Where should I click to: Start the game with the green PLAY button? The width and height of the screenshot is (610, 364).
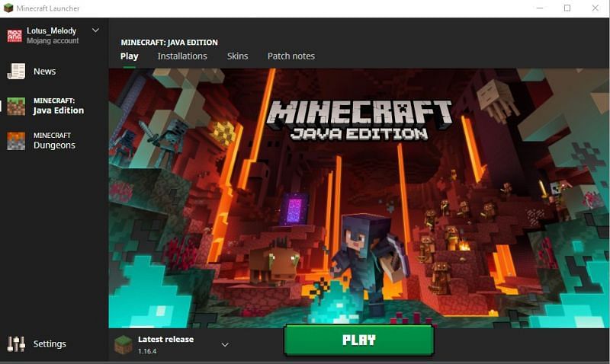358,340
